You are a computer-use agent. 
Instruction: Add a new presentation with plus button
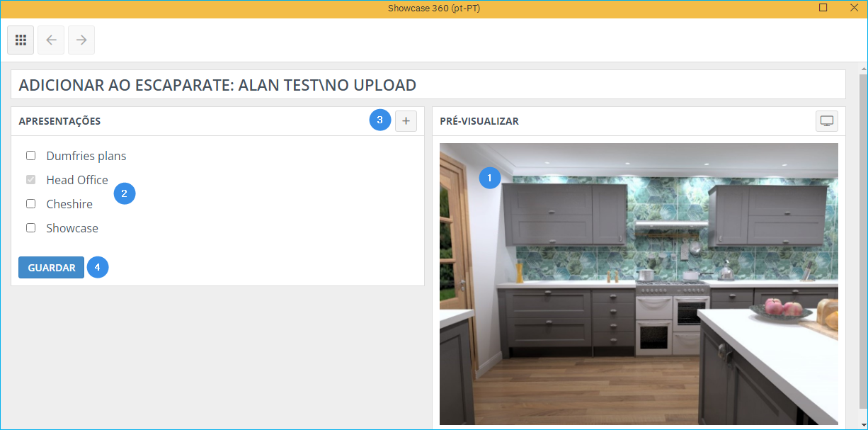[406, 121]
